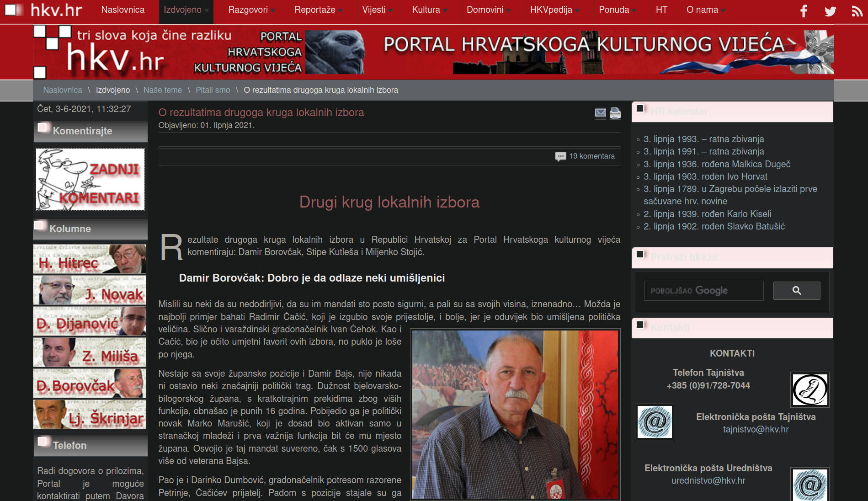Open the Facebook page icon
Screen dimensions: 868x501
pos(804,11)
